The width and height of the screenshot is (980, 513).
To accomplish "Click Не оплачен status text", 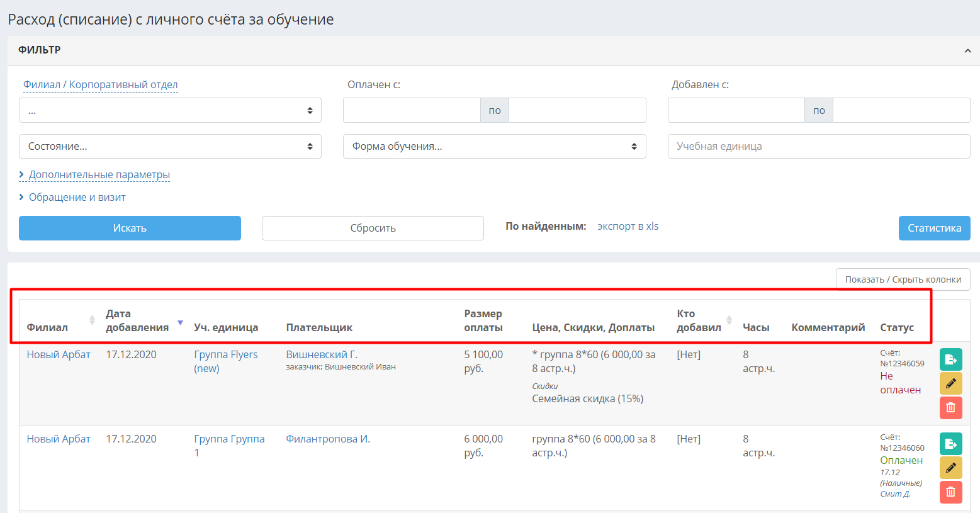I will click(x=901, y=383).
